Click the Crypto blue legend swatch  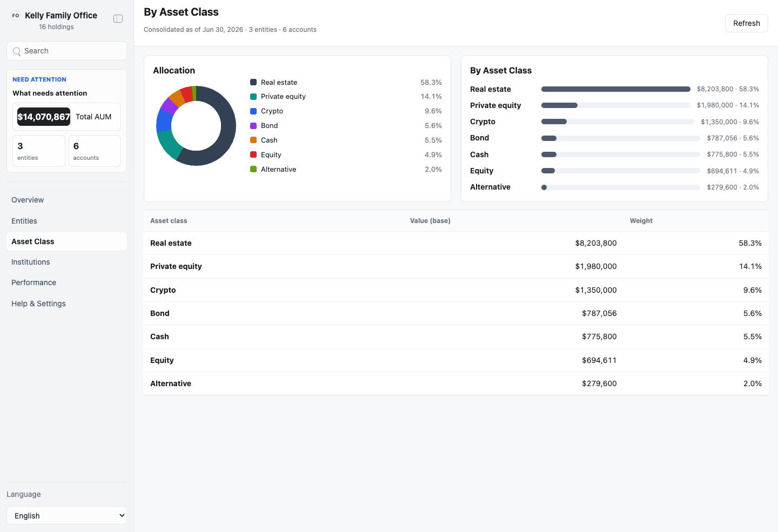pos(253,111)
